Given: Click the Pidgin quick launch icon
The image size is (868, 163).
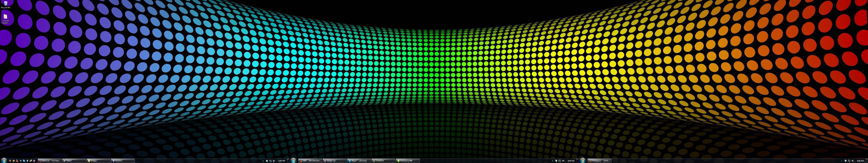Looking at the screenshot, I should point(34,161).
